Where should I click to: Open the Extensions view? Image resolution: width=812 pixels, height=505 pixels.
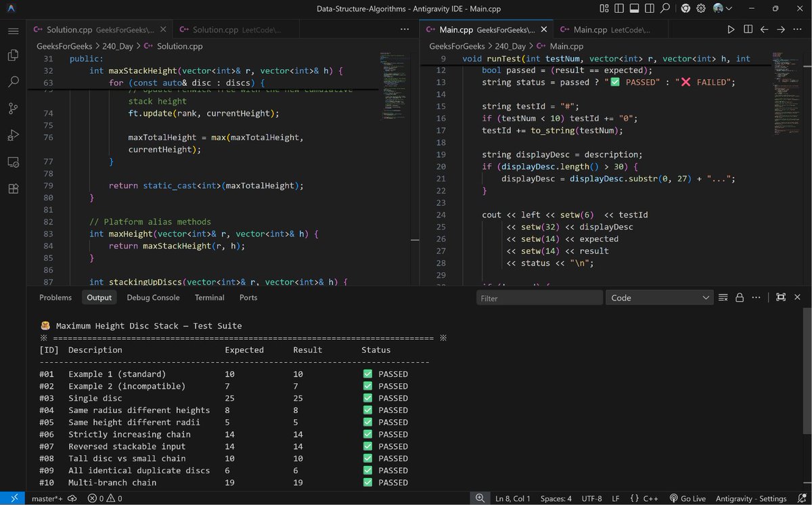(x=13, y=189)
